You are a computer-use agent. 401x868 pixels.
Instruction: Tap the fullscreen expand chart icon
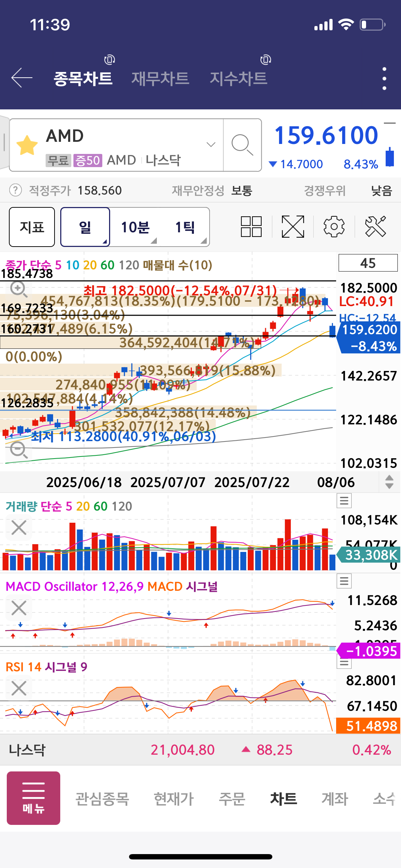click(293, 227)
